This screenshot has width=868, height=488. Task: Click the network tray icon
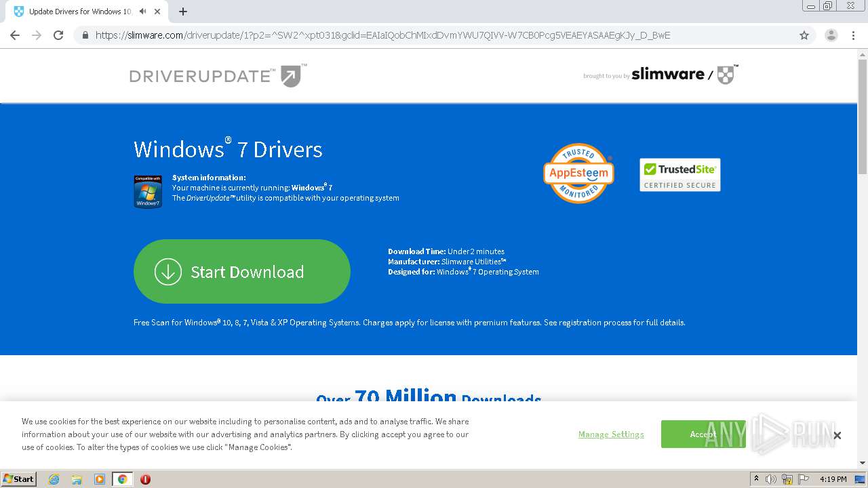[787, 479]
